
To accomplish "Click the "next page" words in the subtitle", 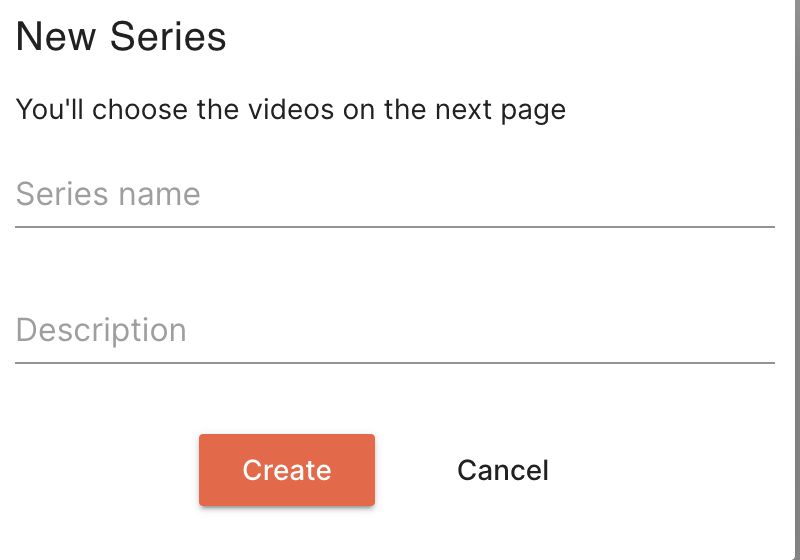I will point(500,109).
